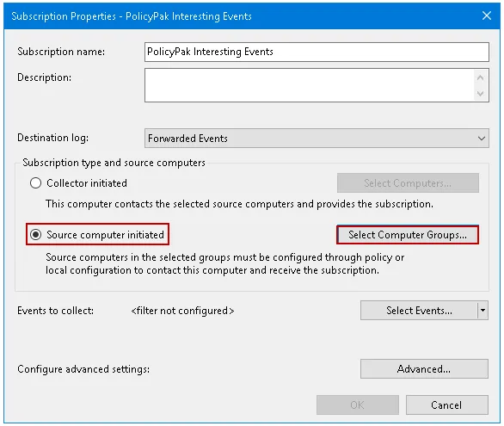This screenshot has width=504, height=426.
Task: Close the Subscription Properties window
Action: 487,15
